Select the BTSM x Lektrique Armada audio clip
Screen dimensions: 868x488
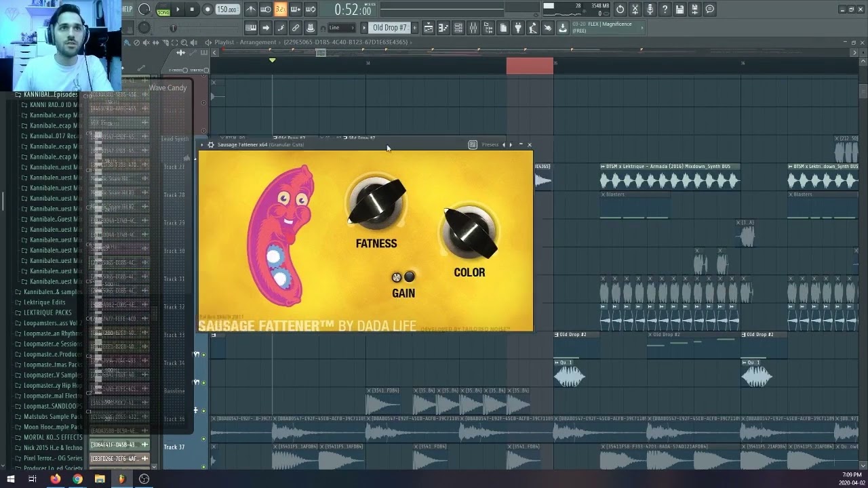pos(670,176)
